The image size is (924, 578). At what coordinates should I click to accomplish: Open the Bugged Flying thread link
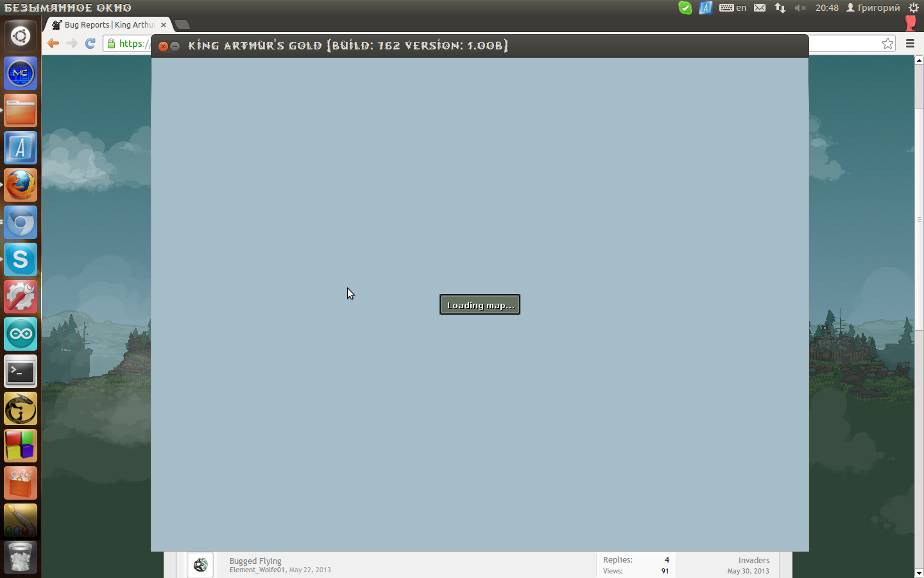[255, 561]
